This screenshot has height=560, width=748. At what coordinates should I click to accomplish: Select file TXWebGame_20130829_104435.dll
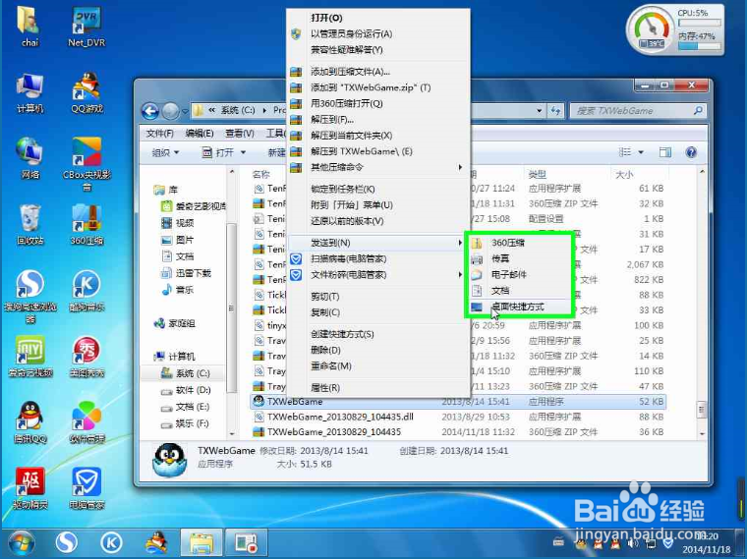[340, 417]
